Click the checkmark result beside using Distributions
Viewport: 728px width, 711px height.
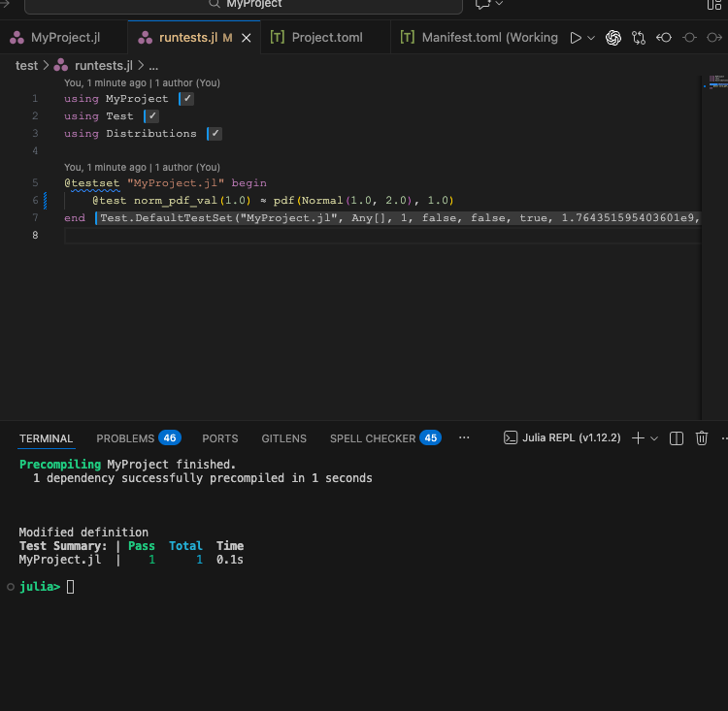[x=215, y=134]
